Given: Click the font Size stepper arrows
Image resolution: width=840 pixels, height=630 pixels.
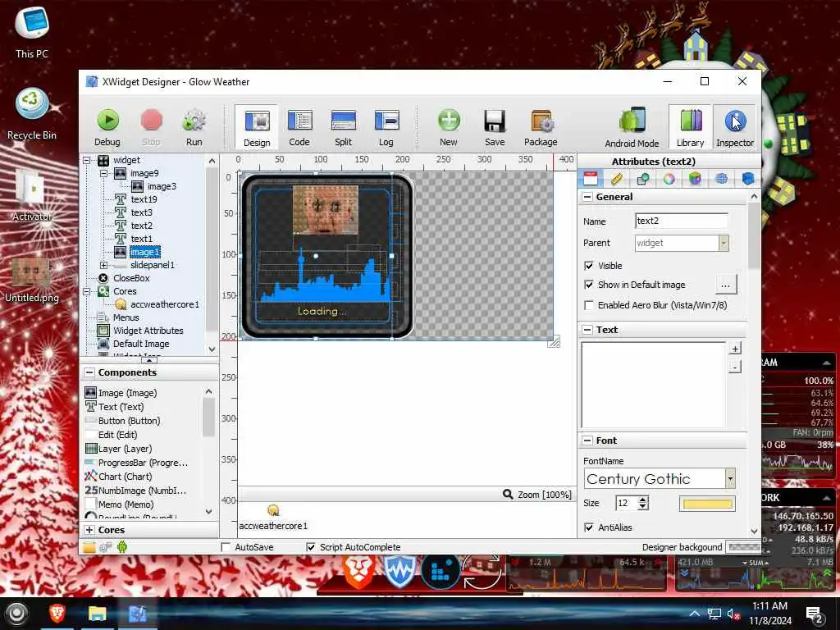Looking at the screenshot, I should pyautogui.click(x=643, y=503).
